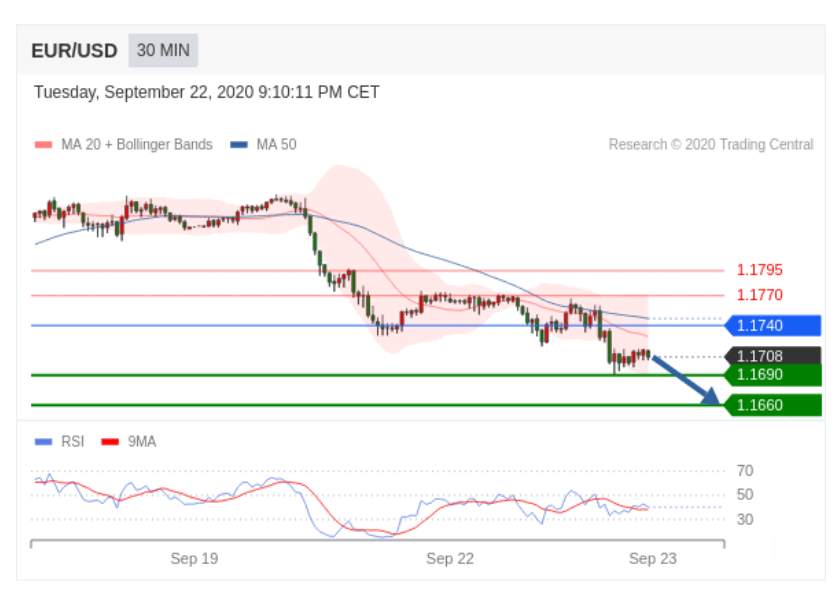Screen dimensions: 837x604
Task: Click the 'Sep 23' date axis label
Action: pos(653,559)
